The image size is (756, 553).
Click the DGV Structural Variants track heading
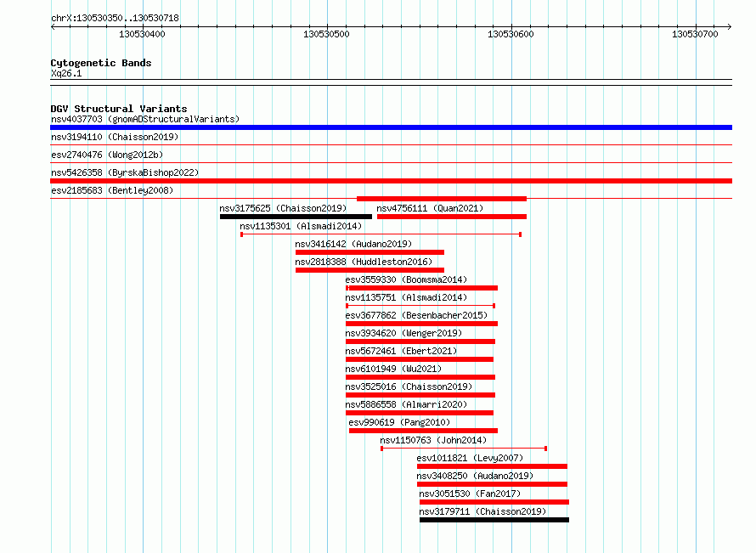(x=119, y=109)
